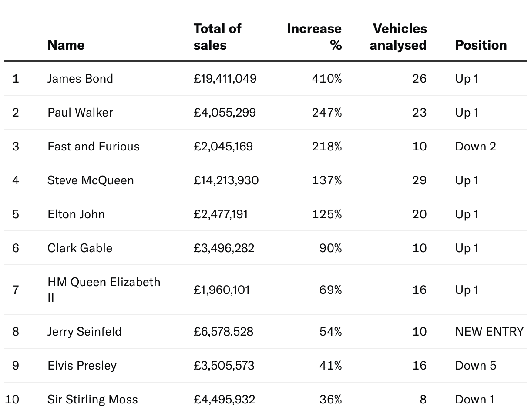Select the James Bond name cell

pyautogui.click(x=80, y=79)
